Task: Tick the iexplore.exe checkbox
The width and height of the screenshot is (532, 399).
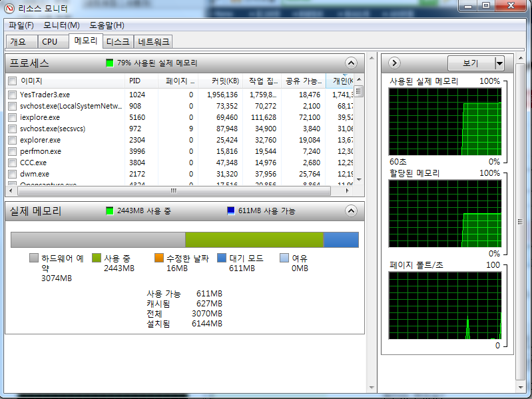Action: coord(12,118)
